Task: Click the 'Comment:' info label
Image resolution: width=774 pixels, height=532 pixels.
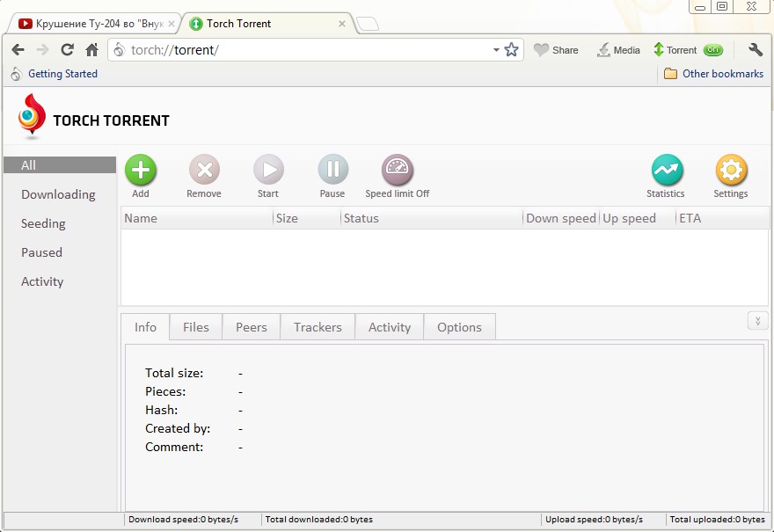Action: [x=174, y=447]
